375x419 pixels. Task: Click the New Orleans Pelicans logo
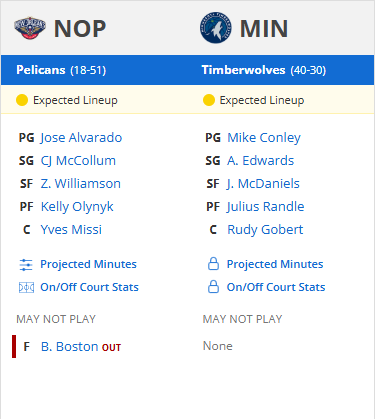pyautogui.click(x=30, y=28)
